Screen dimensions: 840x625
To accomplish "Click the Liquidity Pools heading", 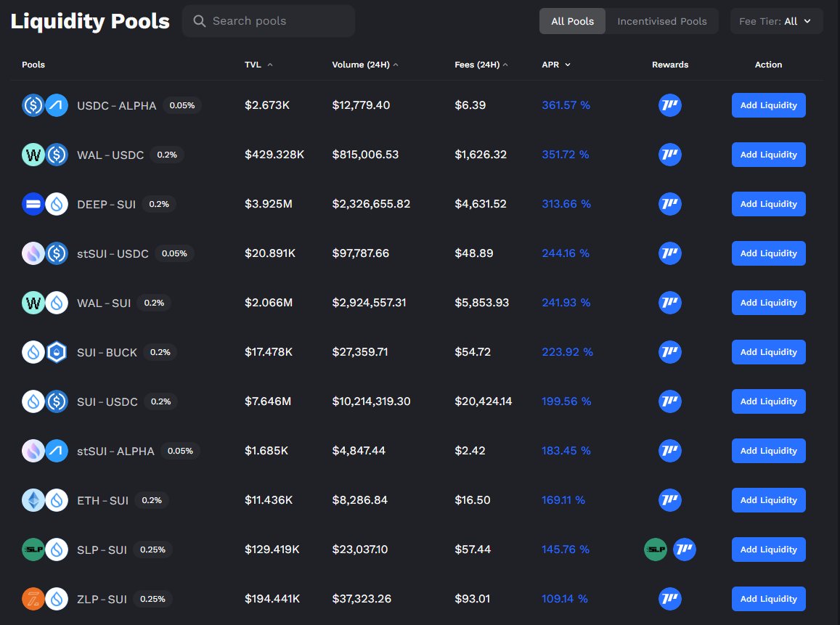I will 90,22.
